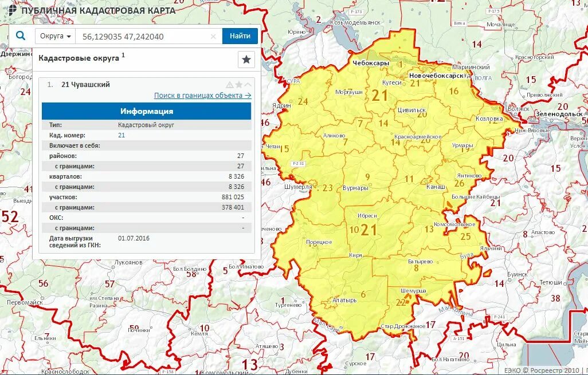Click the ПУБЛИЧНАЯ КАДАСТРОВАЯ КАРТА title
Image resolution: width=588 pixels, height=375 pixels.
[x=98, y=10]
